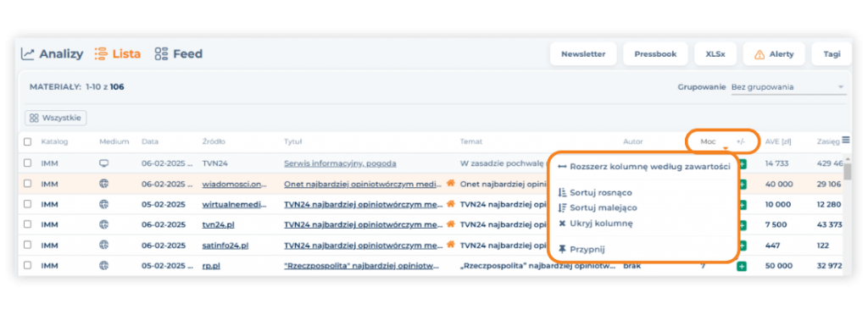Image resolution: width=868 pixels, height=315 pixels.
Task: Click the Newsletter button
Action: tap(583, 54)
